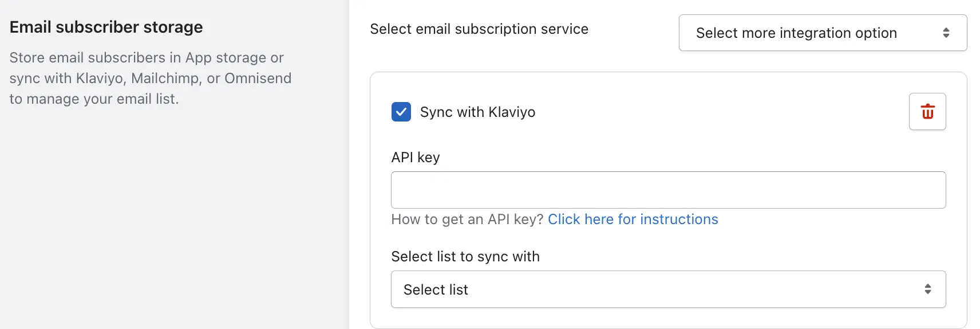Delete the Klaviyo integration with trash icon
Screen dimensions: 980x329
927,112
